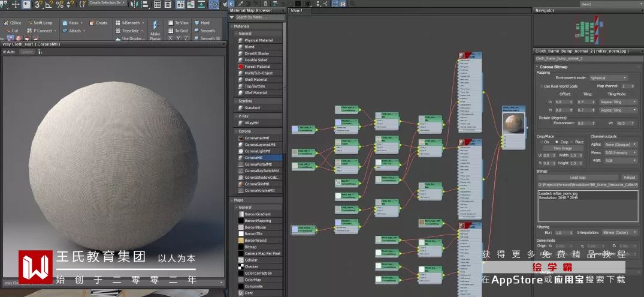This screenshot has width=644, height=297.
Task: Collapse the Materials group in browser
Action: tap(232, 26)
